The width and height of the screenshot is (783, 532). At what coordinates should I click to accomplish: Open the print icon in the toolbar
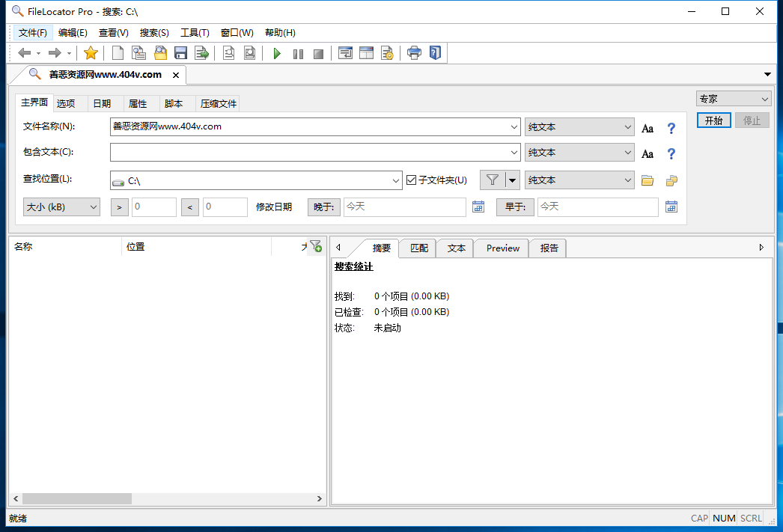click(x=414, y=52)
